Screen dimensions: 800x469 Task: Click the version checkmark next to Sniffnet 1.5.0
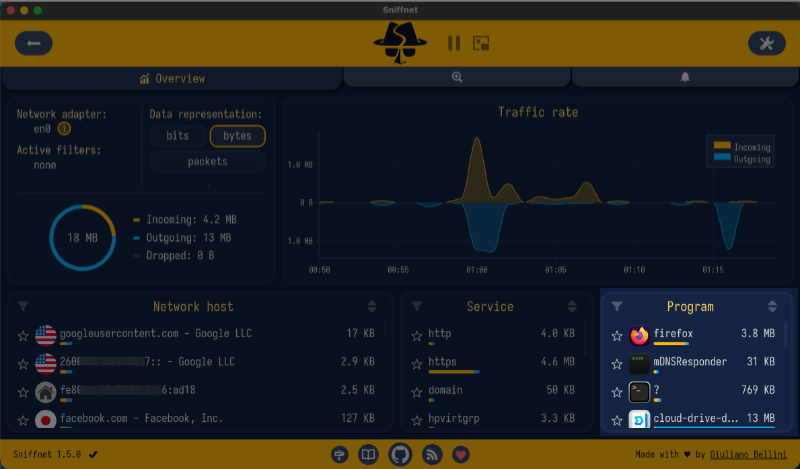[93, 454]
